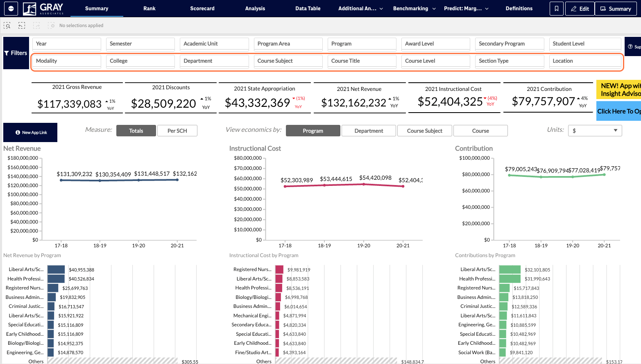View economics by Program toggle
The width and height of the screenshot is (641, 364).
(313, 131)
